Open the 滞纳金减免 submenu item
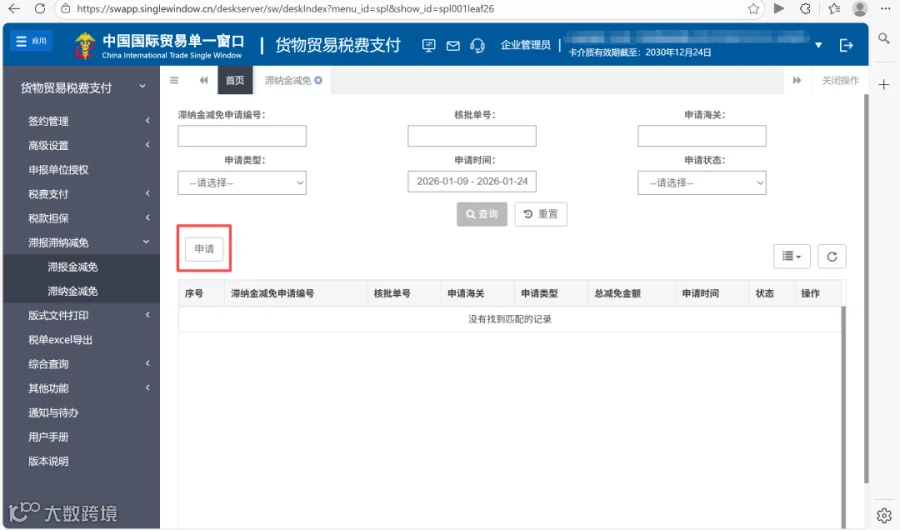Viewport: 900px width, 530px height. 73,291
